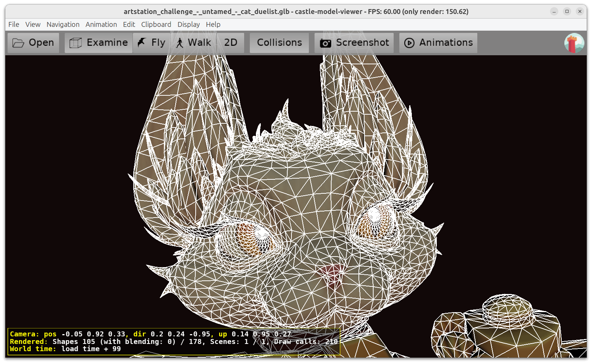
Task: Open the Navigation menu
Action: [x=63, y=24]
